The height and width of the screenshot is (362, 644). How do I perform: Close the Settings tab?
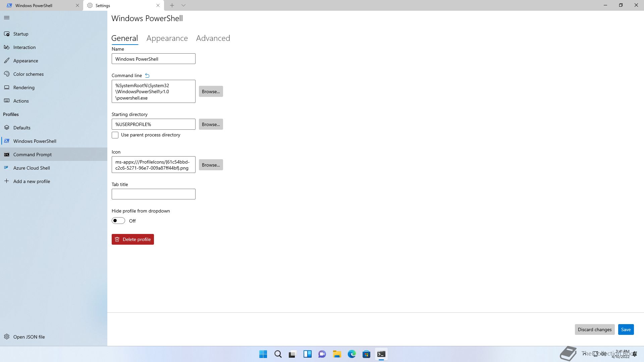[158, 5]
